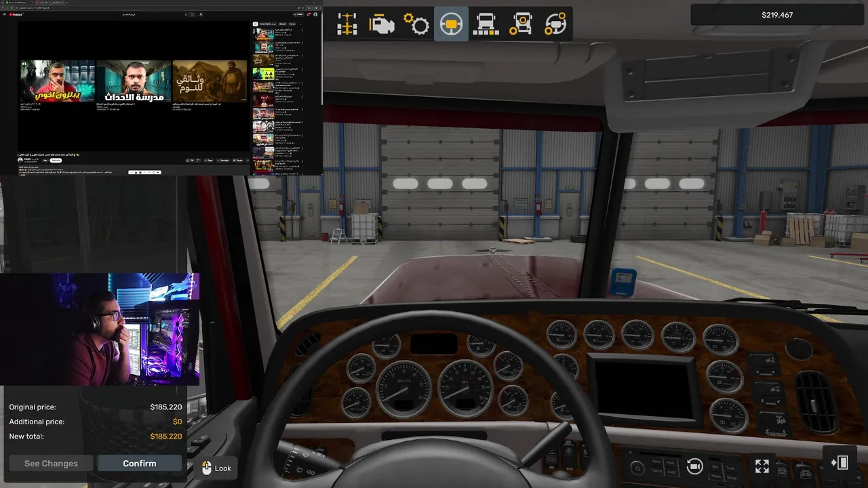Click the 'New total:' label
Image resolution: width=868 pixels, height=488 pixels.
click(x=26, y=436)
